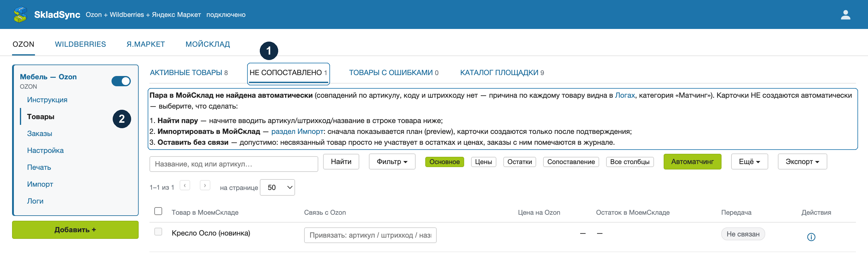This screenshot has width=868, height=269.
Task: Select the Основное column preset
Action: click(x=445, y=162)
